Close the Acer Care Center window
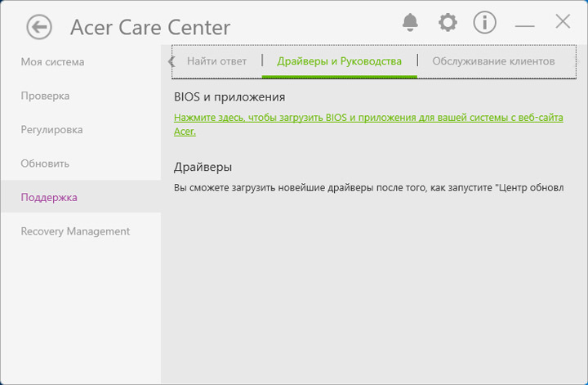The height and width of the screenshot is (385, 588). [x=563, y=21]
